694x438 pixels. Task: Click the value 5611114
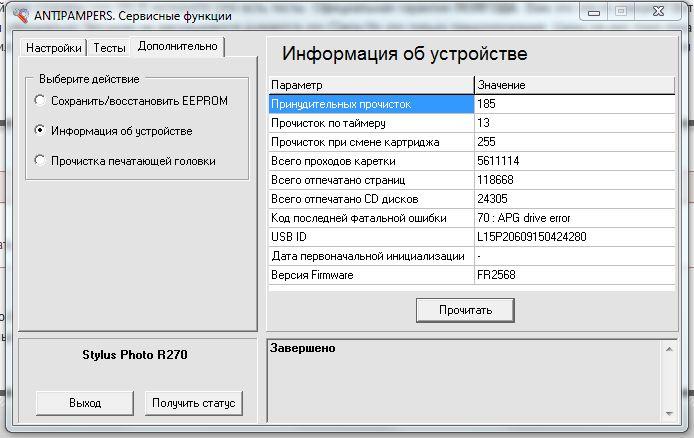click(498, 161)
